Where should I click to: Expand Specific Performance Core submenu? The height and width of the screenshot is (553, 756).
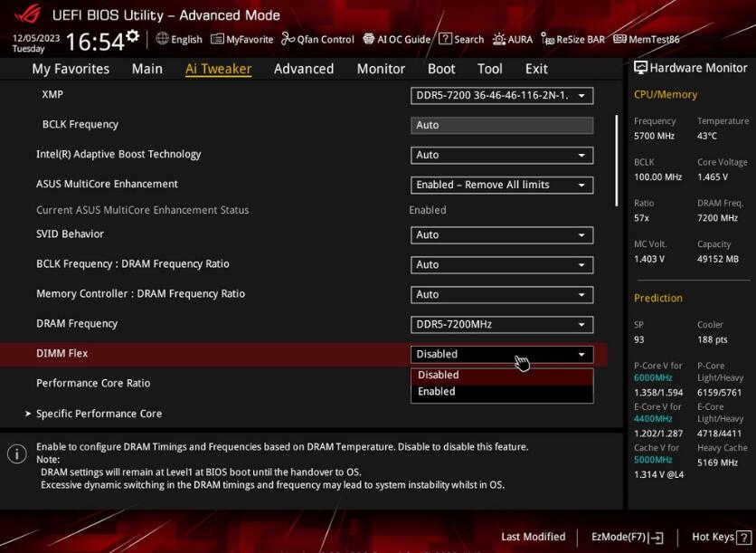99,414
